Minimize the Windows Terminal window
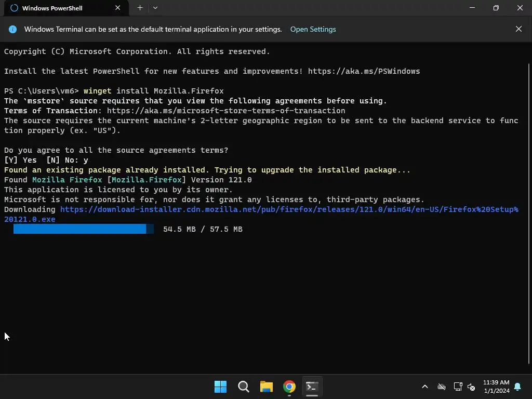Screen dimensions: 532x399 472,8
